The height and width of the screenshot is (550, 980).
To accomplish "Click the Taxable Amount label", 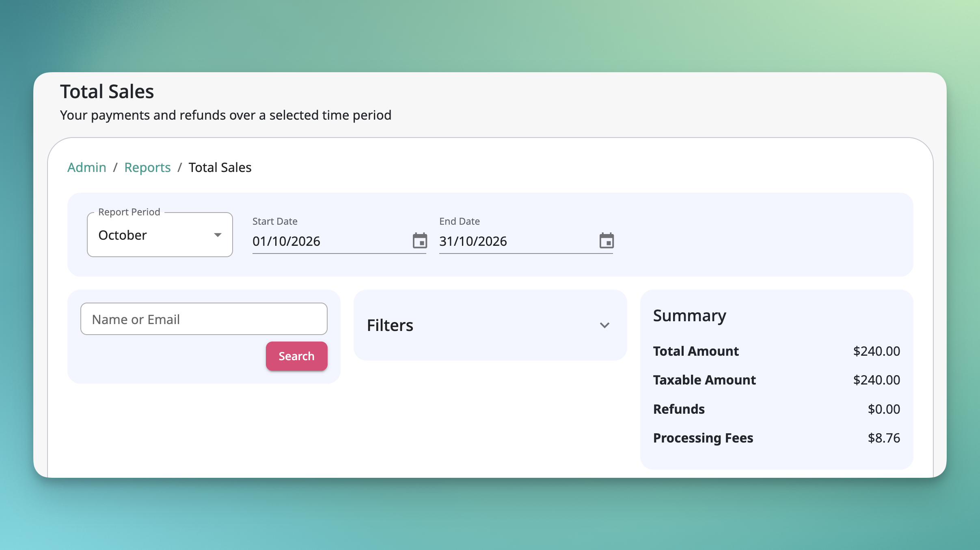I will (704, 380).
